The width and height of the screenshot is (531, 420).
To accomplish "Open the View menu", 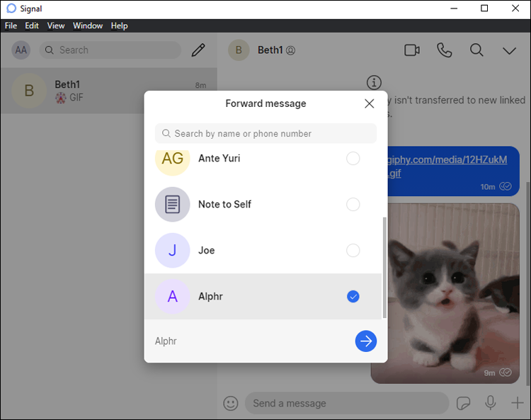I will click(x=56, y=25).
